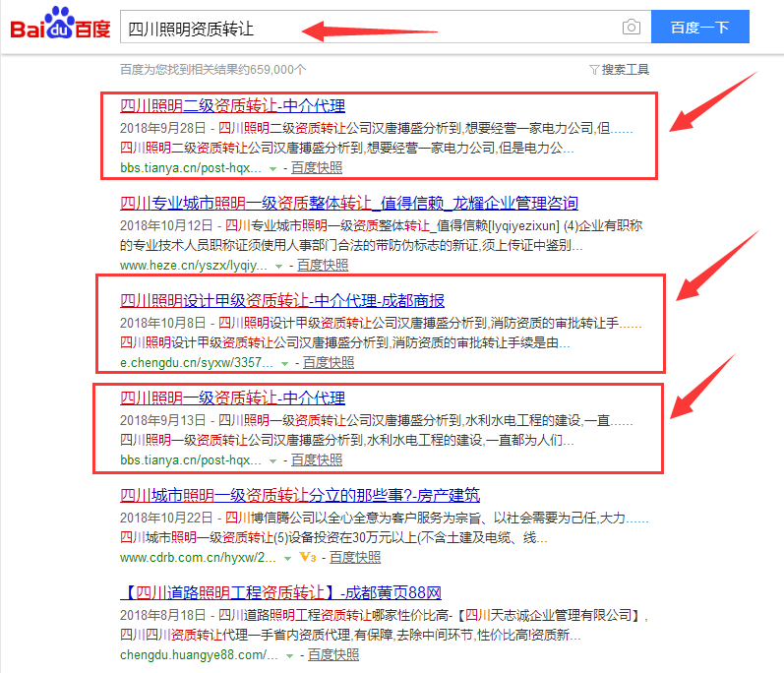The image size is (784, 673).
Task: Click date text 2018年8月18日
Action: (x=163, y=615)
